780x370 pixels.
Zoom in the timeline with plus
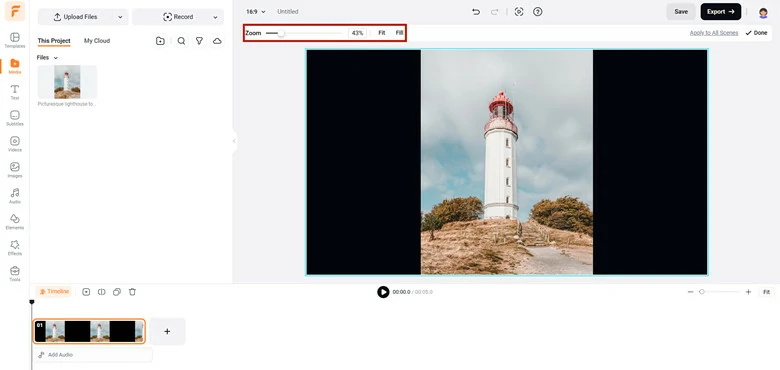click(748, 292)
